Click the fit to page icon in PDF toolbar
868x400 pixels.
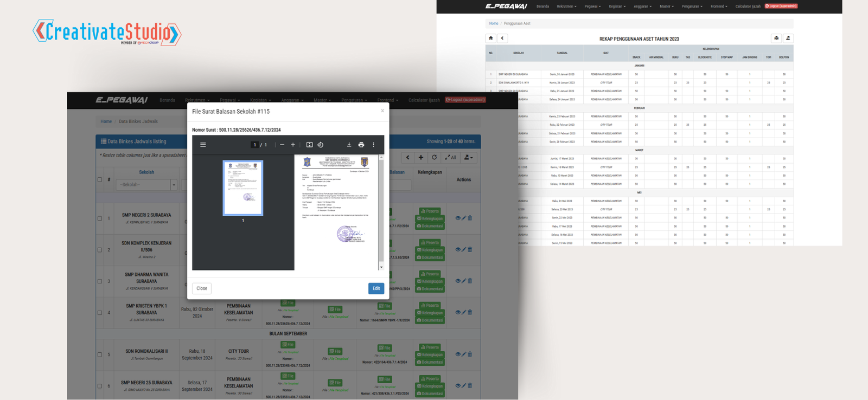pos(309,145)
